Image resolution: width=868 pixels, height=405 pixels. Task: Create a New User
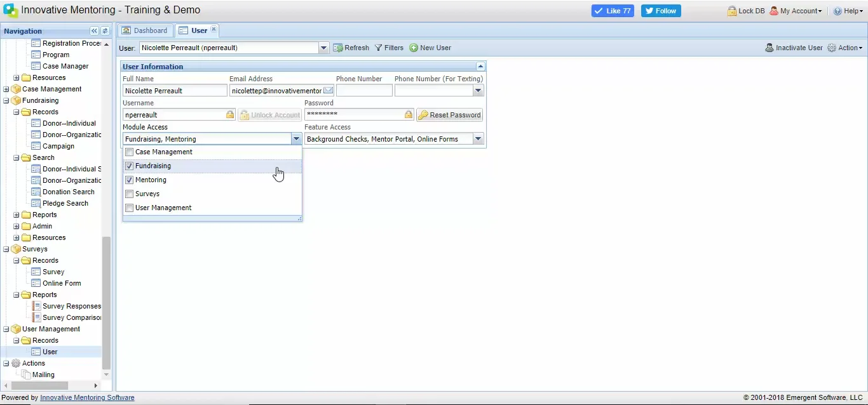(430, 48)
